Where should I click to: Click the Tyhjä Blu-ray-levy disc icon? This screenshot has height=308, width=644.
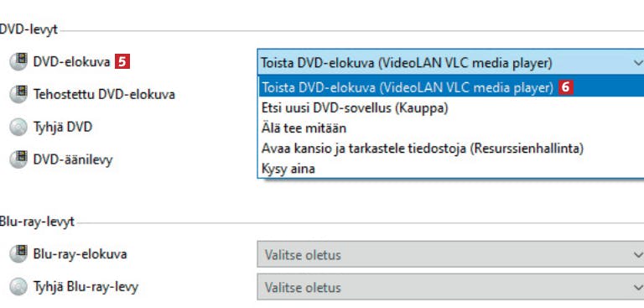18,287
